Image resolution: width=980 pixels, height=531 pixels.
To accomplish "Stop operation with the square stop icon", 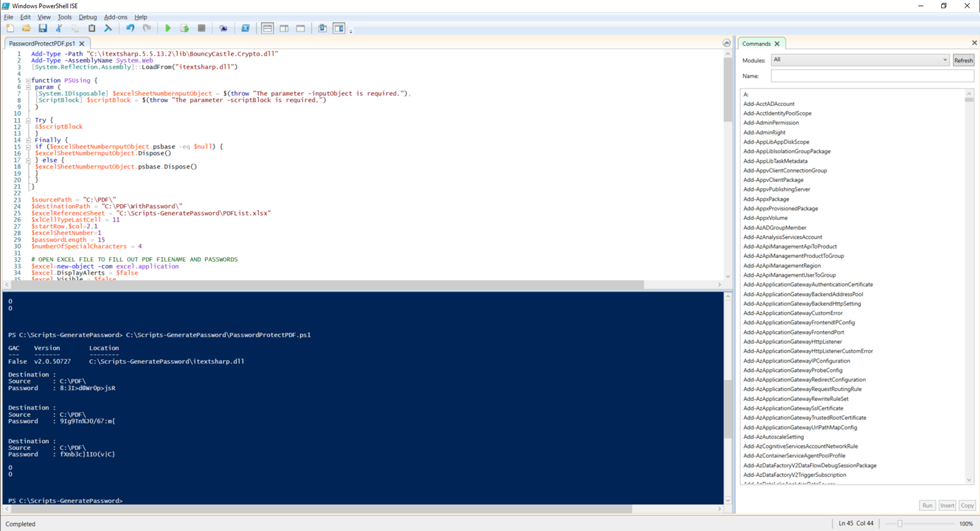I will point(202,28).
